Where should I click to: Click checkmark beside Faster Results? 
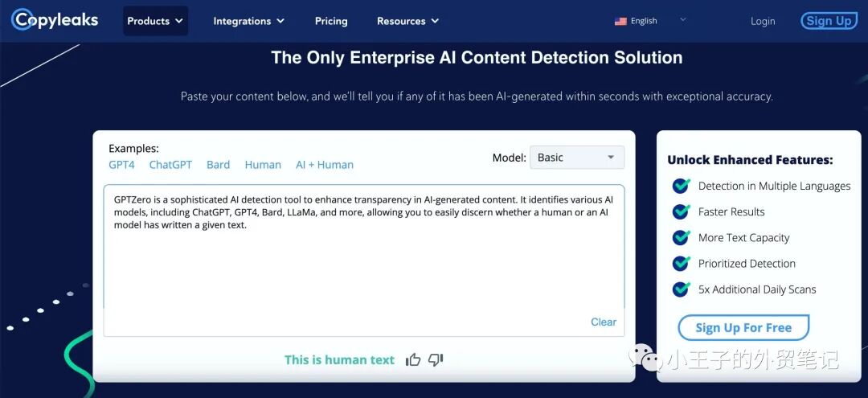pos(681,211)
